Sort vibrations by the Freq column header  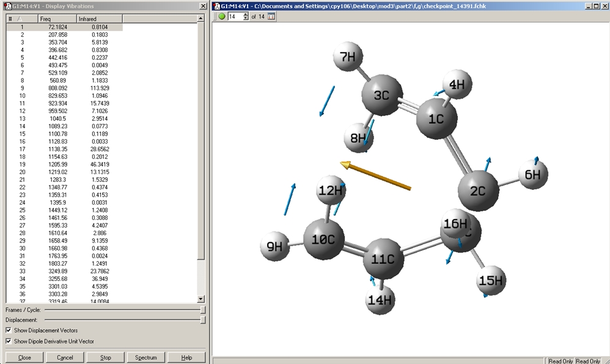coord(57,19)
